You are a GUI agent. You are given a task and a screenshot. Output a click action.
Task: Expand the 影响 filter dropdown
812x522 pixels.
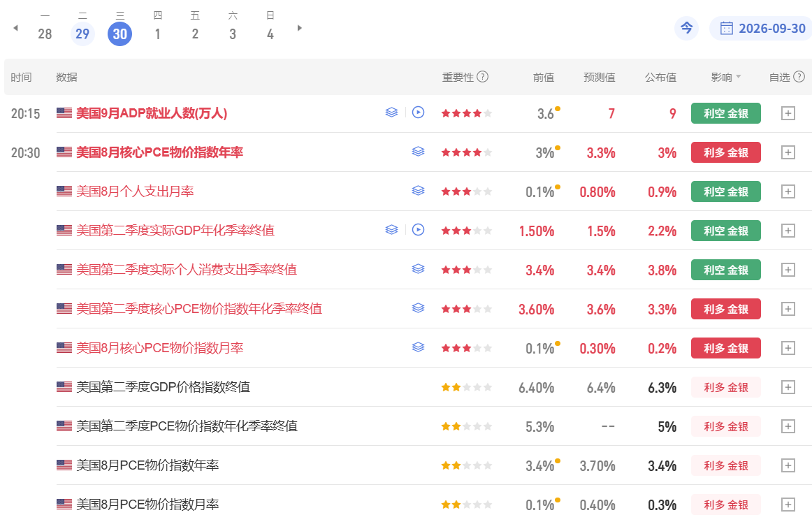[x=726, y=77]
